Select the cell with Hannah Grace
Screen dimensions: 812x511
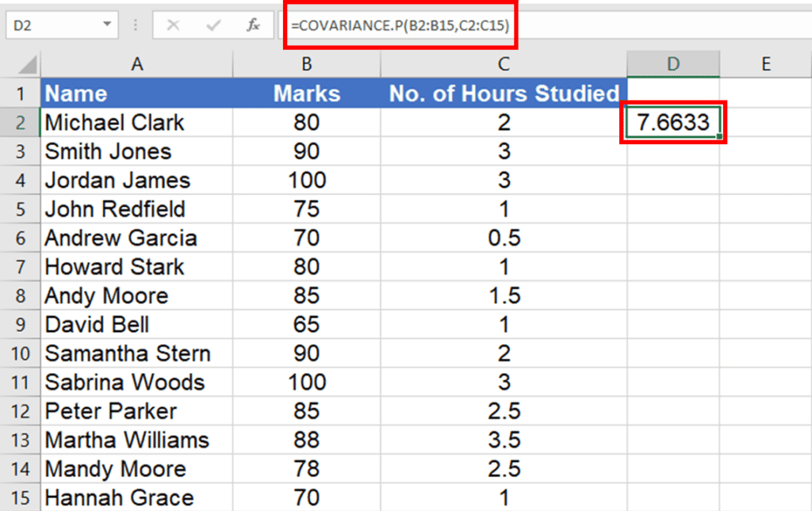(136, 498)
